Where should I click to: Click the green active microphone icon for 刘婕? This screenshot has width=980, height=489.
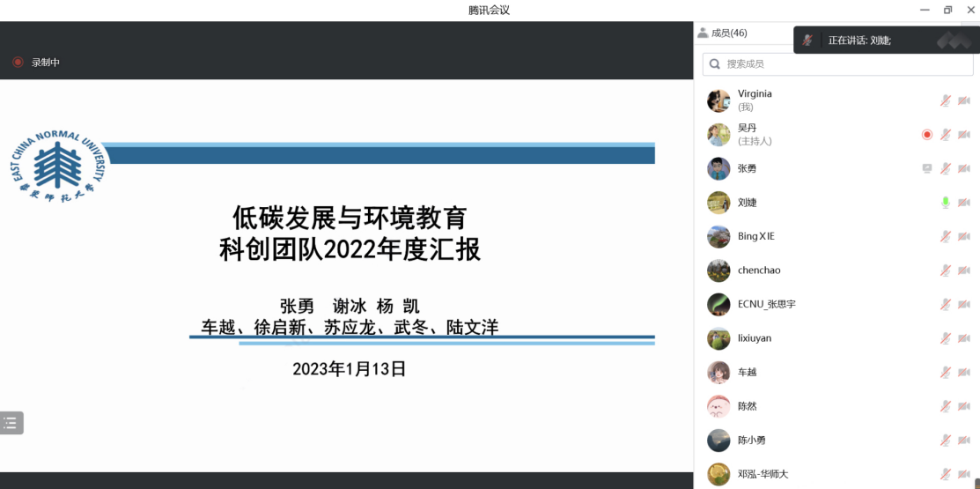tap(945, 203)
